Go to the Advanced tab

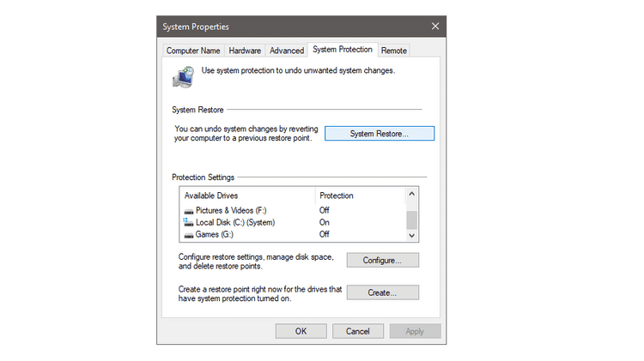[287, 51]
